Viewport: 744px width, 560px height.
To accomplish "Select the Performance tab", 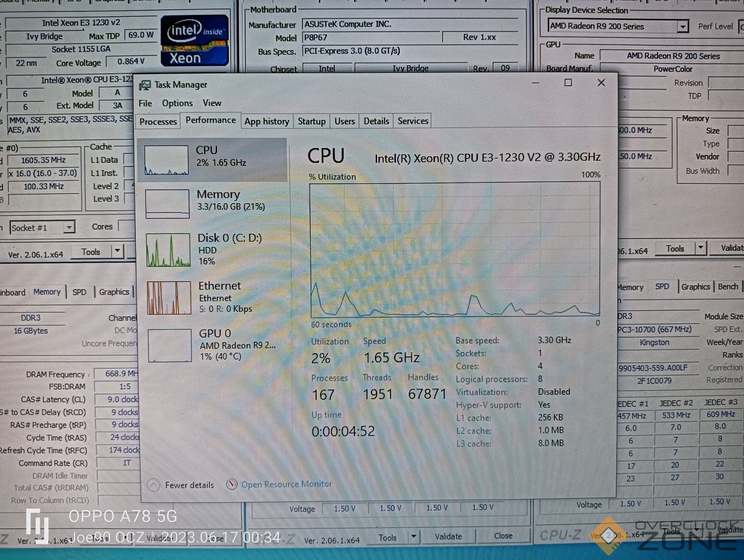I will click(211, 120).
